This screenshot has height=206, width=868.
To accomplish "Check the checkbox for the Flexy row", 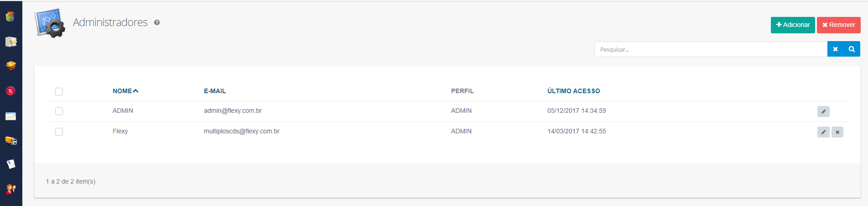I will (59, 132).
